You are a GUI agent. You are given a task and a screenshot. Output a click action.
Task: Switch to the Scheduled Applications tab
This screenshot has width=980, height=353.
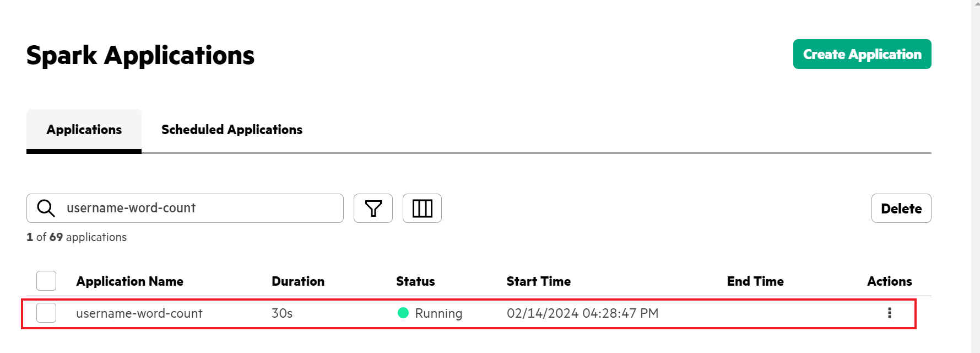tap(232, 130)
